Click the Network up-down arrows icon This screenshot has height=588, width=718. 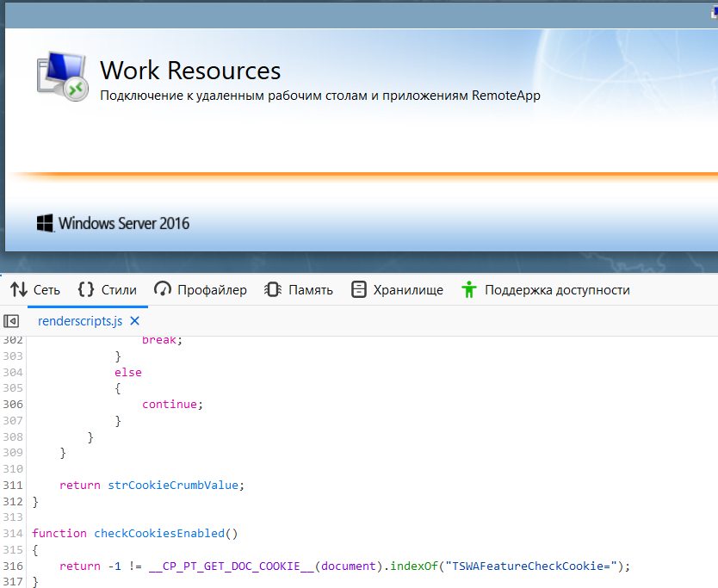(x=19, y=290)
